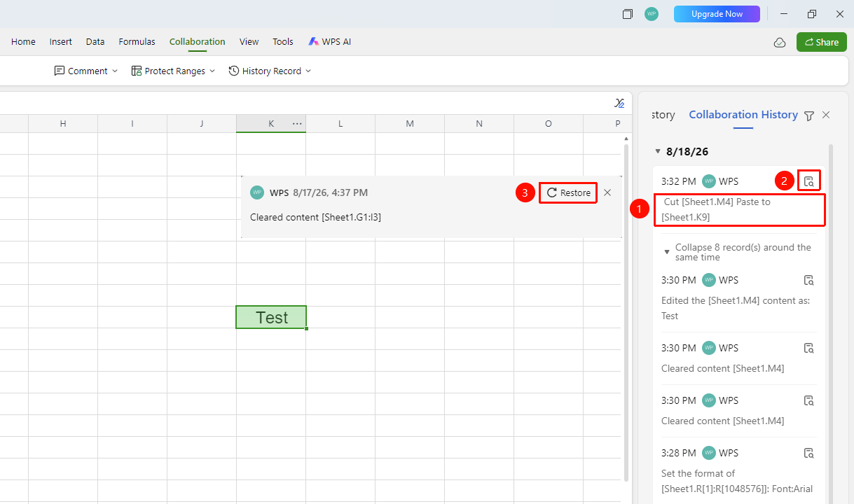Viewport: 854px width, 504px height.
Task: Click the 'Set the format of' record text
Action: [737, 481]
